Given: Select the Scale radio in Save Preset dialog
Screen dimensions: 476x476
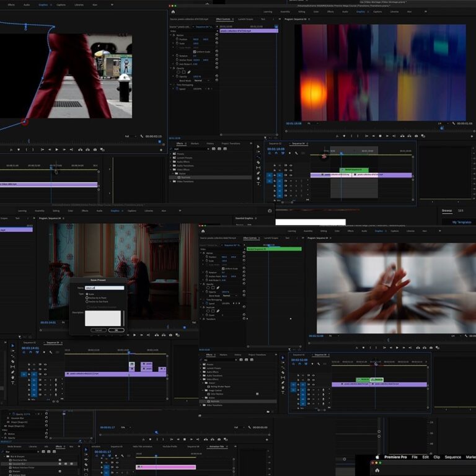Looking at the screenshot, I should click(x=87, y=294).
